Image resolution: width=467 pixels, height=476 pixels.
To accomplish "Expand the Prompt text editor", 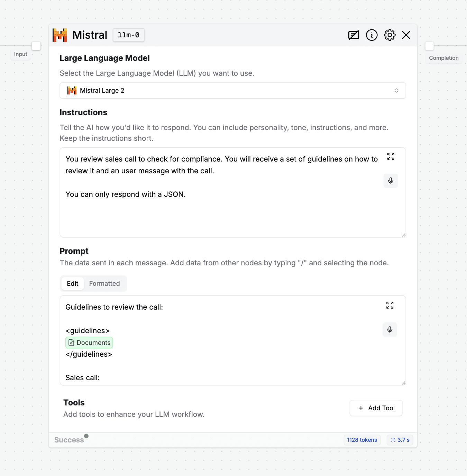I will 390,305.
